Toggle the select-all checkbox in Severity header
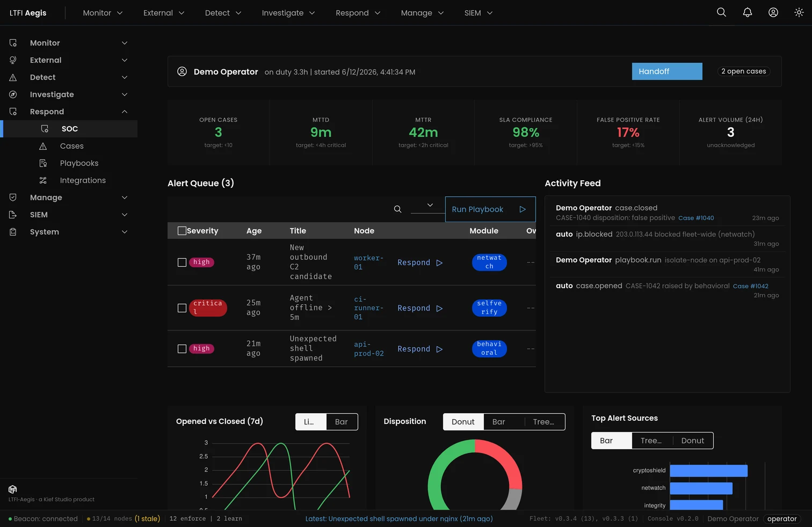 click(182, 231)
